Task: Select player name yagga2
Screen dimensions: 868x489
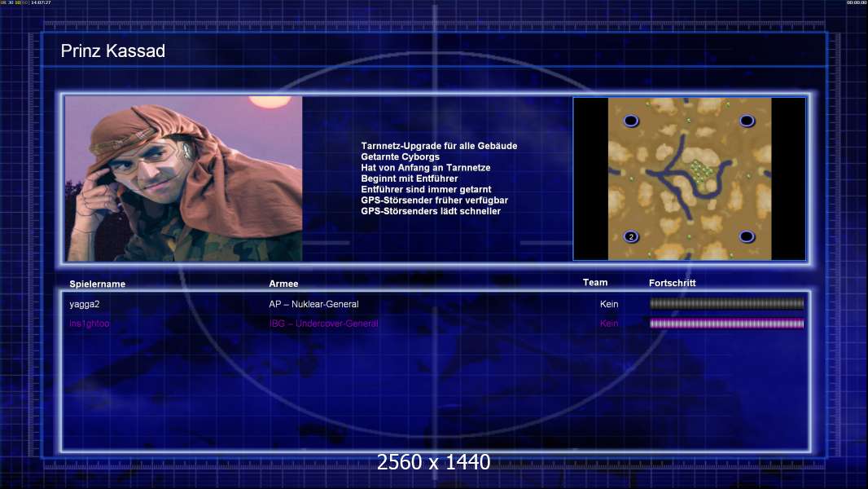Action: 85,304
